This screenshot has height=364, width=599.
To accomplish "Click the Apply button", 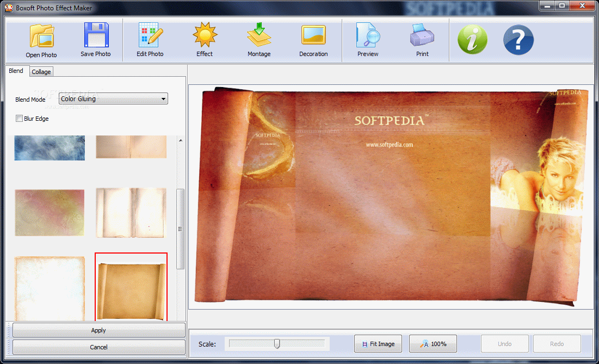I will click(98, 330).
